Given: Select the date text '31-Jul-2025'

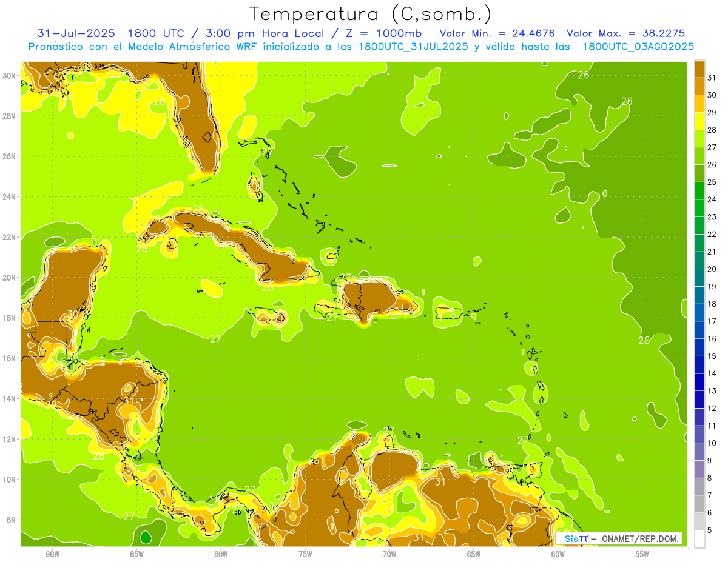Looking at the screenshot, I should pyautogui.click(x=76, y=33).
